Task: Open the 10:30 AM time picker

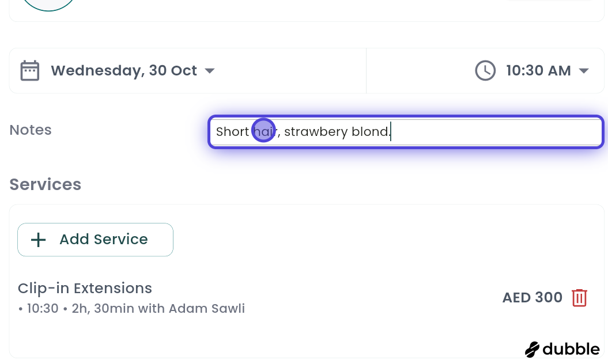Action: [x=538, y=70]
